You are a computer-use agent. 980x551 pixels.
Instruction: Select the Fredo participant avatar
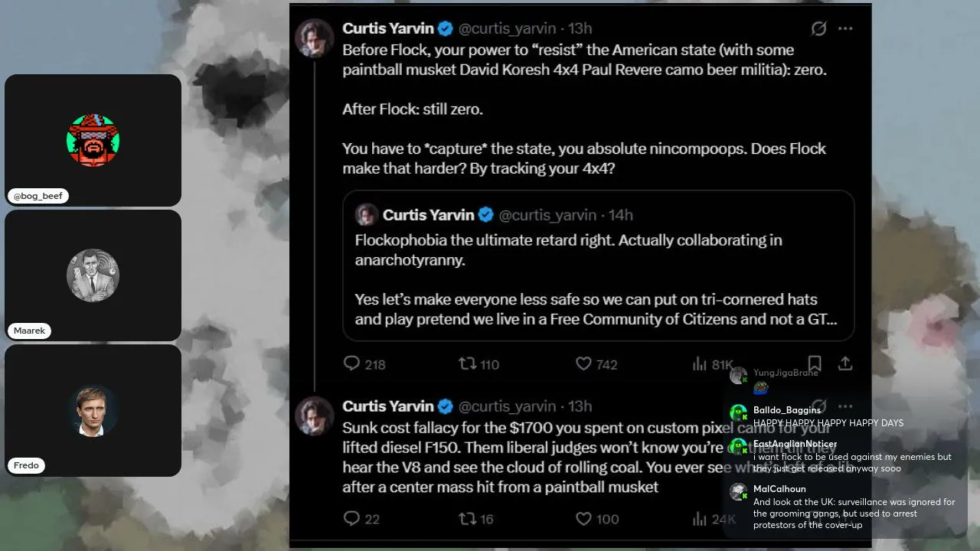(x=93, y=411)
